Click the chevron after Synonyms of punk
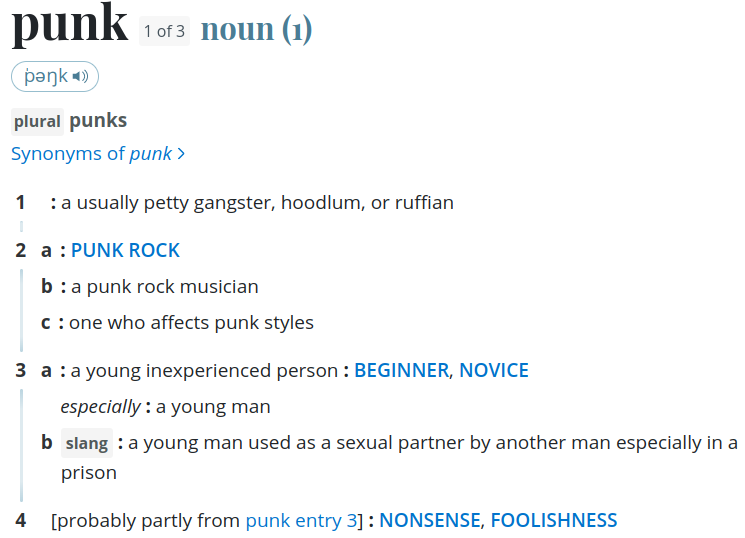Viewport: 745px width, 538px height. click(181, 154)
